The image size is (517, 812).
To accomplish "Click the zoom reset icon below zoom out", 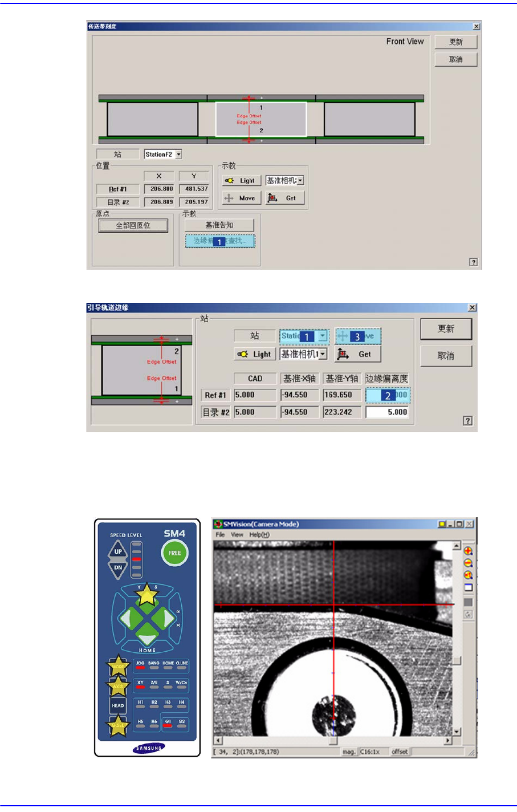I will coord(468,575).
